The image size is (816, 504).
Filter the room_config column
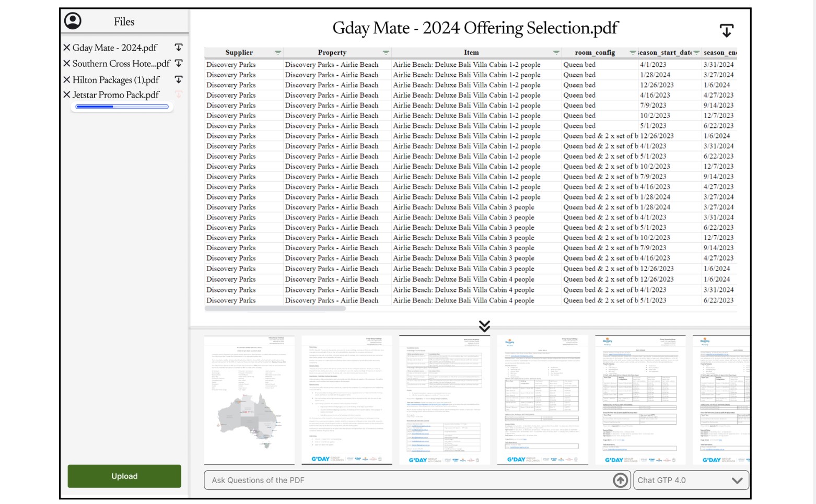[x=633, y=53]
